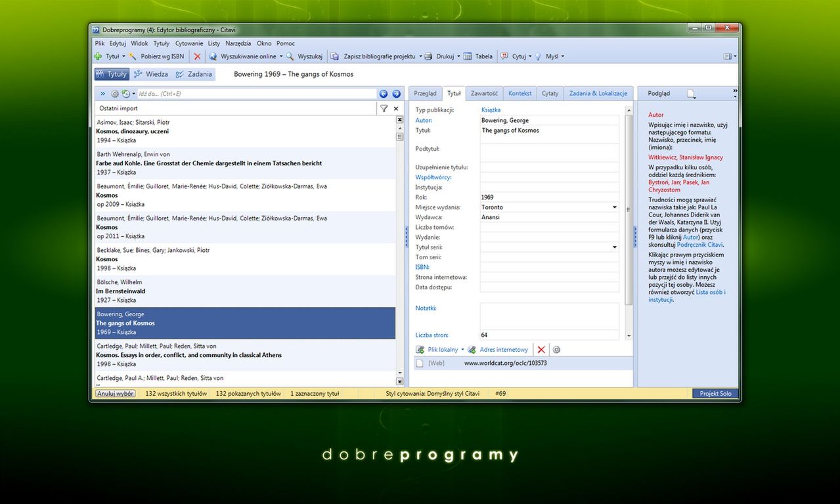Expand Zapisz bibliografię projektu dropdown arrow
The width and height of the screenshot is (840, 504).
[420, 56]
